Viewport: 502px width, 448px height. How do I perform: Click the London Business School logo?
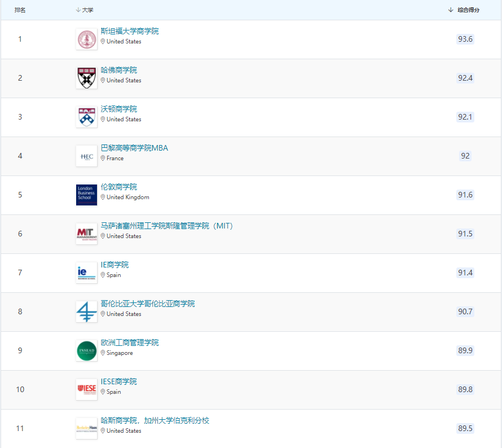pyautogui.click(x=86, y=195)
